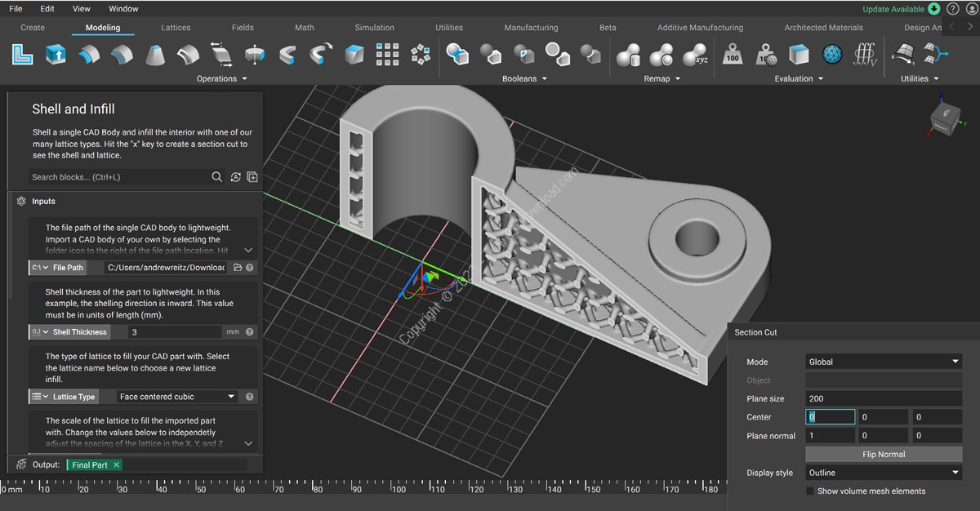Click the surface 0 to 1 utility icon
The width and height of the screenshot is (980, 511).
click(902, 55)
